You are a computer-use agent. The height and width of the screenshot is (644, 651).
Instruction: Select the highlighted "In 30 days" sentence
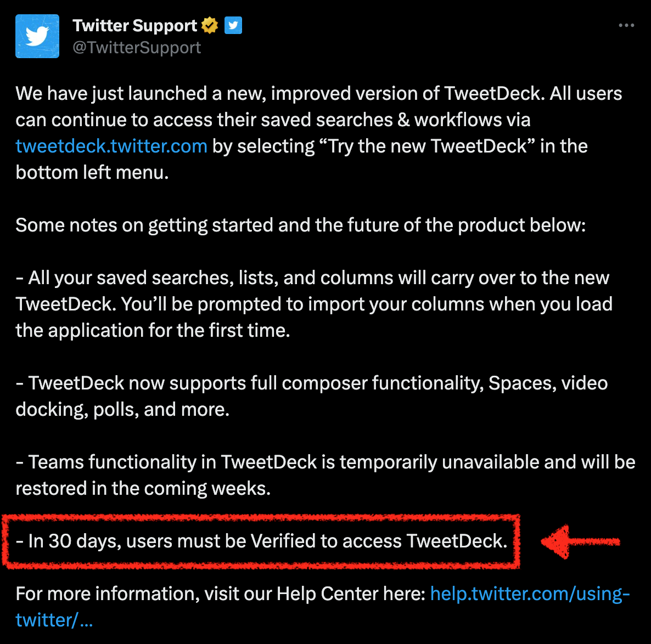(x=262, y=541)
